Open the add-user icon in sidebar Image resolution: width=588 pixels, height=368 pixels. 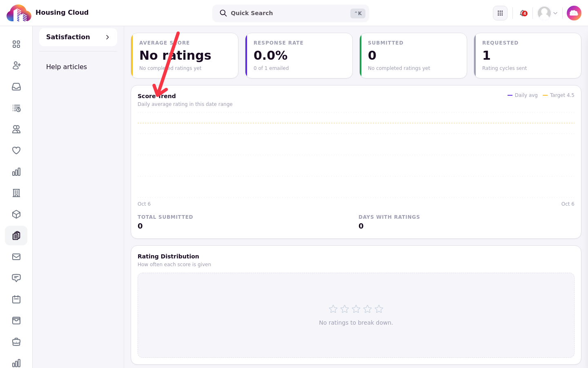click(x=16, y=65)
